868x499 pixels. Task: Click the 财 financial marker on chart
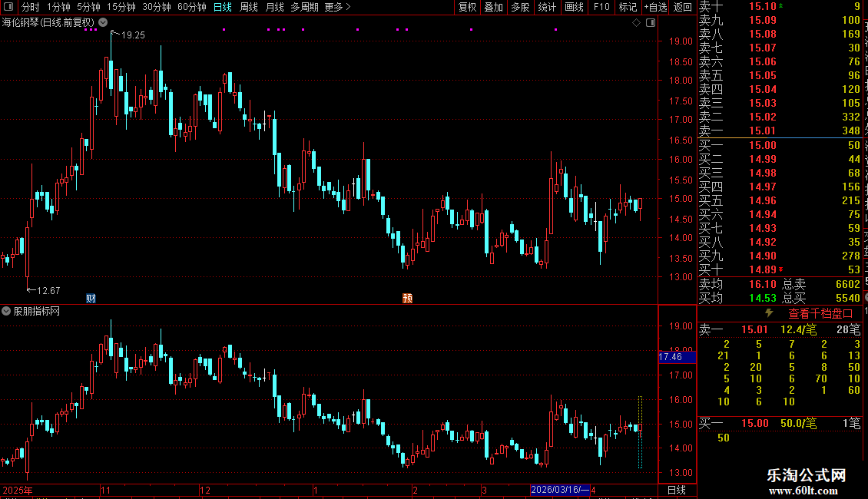click(91, 298)
